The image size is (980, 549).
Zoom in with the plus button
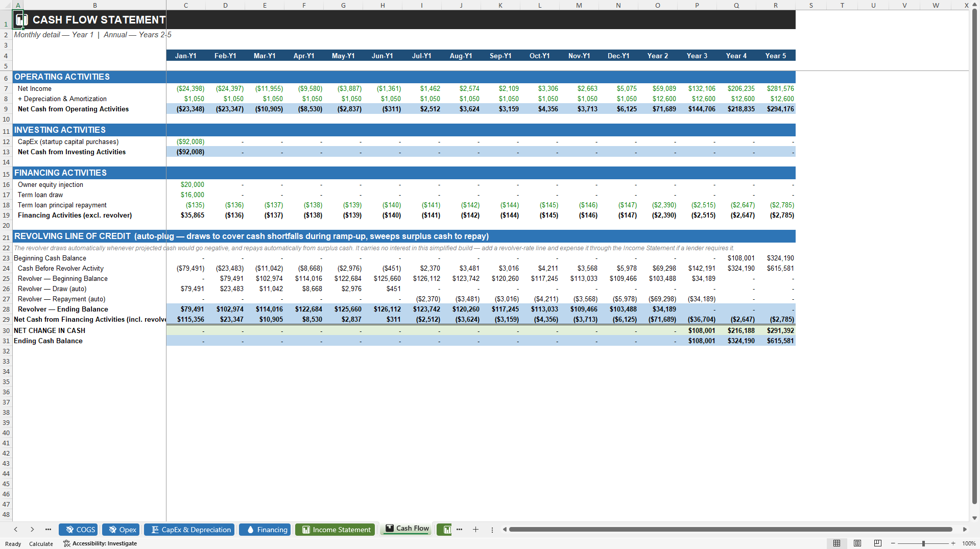pyautogui.click(x=953, y=543)
